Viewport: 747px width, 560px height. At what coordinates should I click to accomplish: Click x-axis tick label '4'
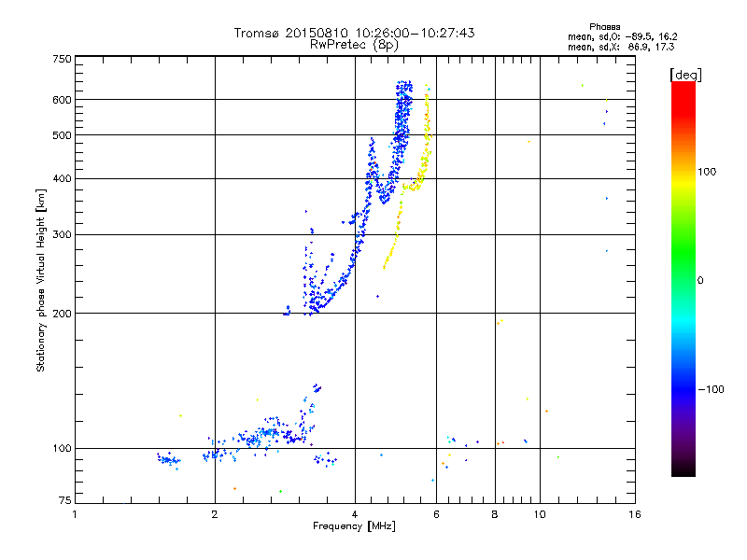[355, 514]
